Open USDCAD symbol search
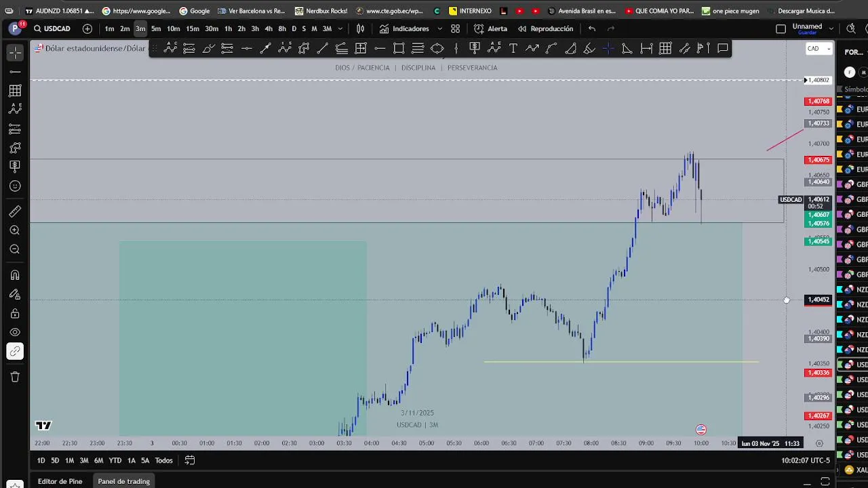 52,28
